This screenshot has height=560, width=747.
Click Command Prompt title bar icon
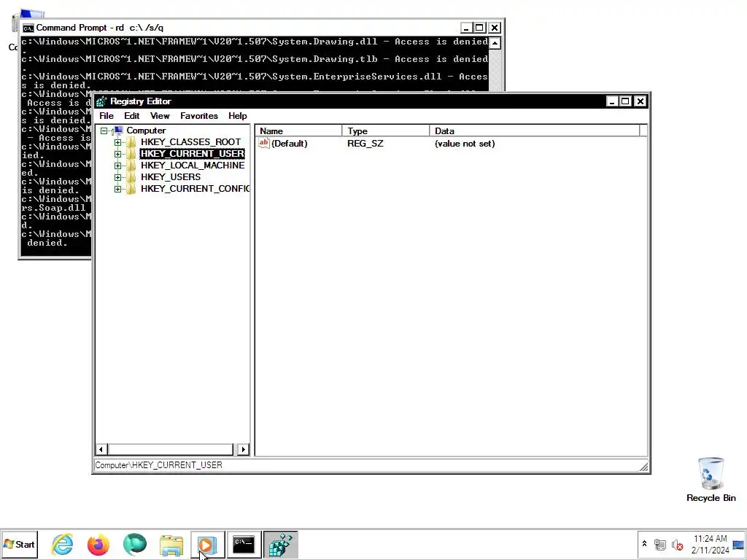point(28,28)
